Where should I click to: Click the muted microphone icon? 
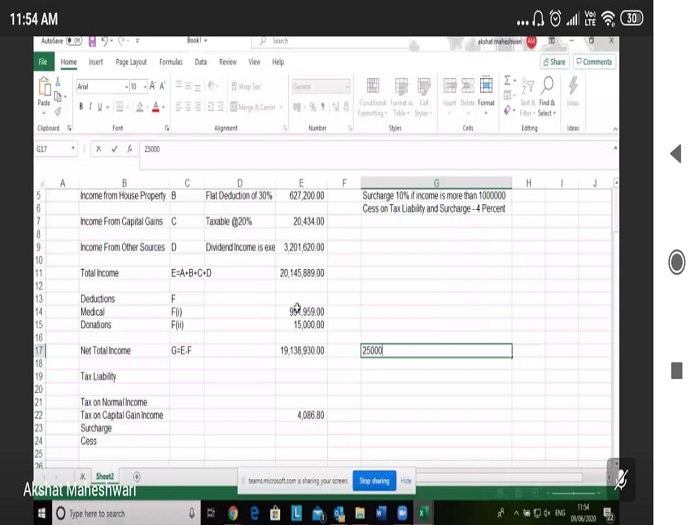click(621, 479)
